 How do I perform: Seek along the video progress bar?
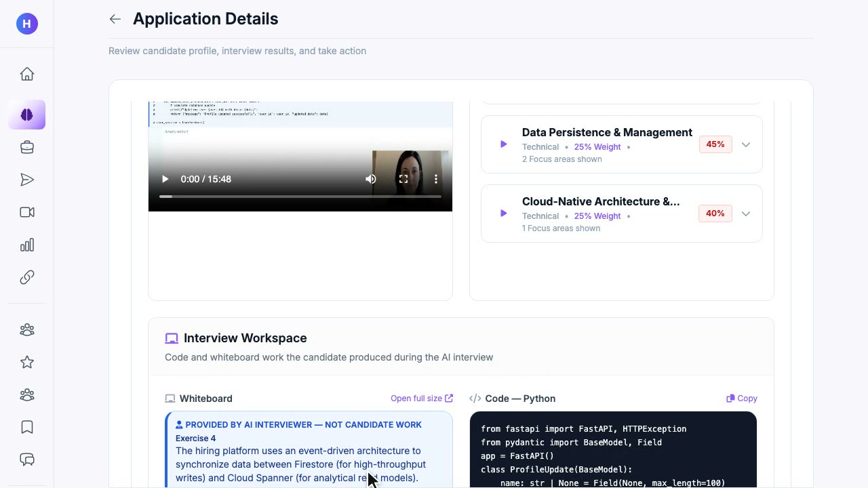pos(300,197)
